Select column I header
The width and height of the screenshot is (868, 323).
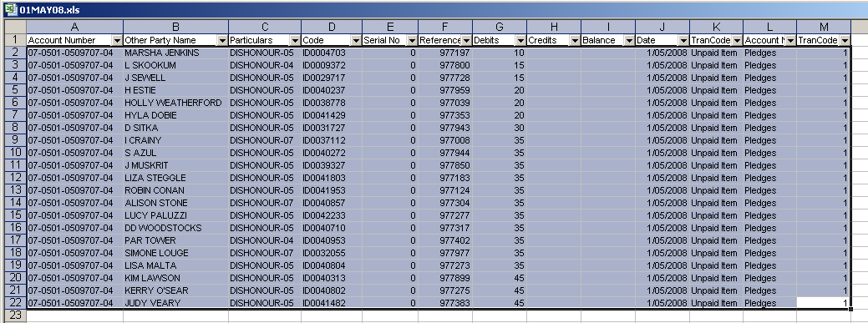pos(608,27)
